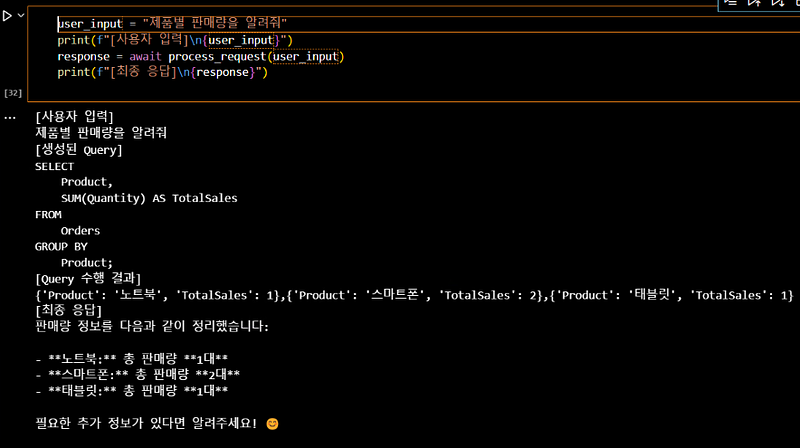Click 'Product,' line in generated query

(x=86, y=182)
